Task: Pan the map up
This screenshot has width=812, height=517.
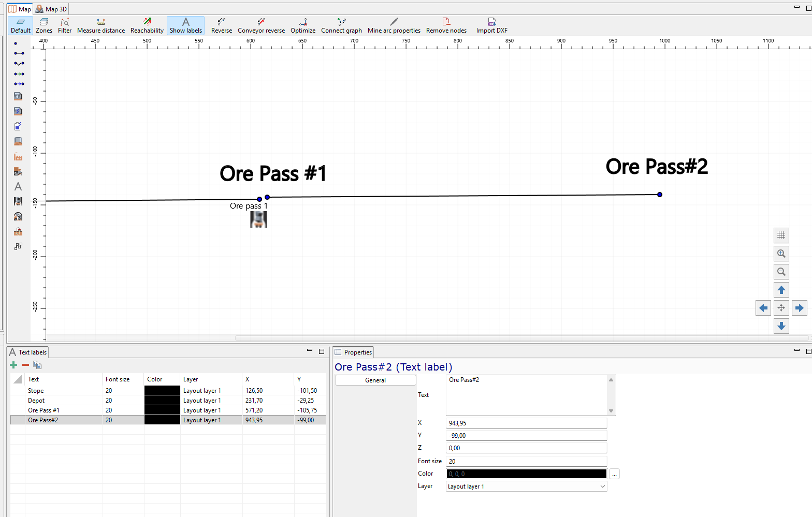Action: click(x=781, y=290)
